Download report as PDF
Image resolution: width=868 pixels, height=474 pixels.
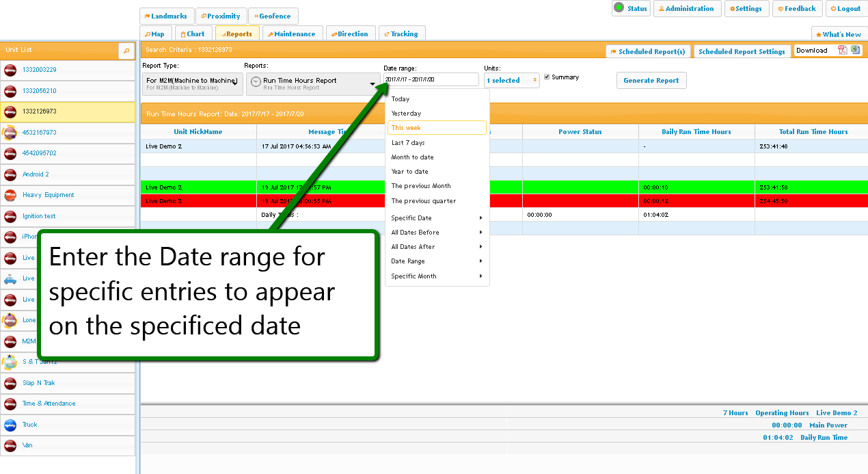[843, 50]
